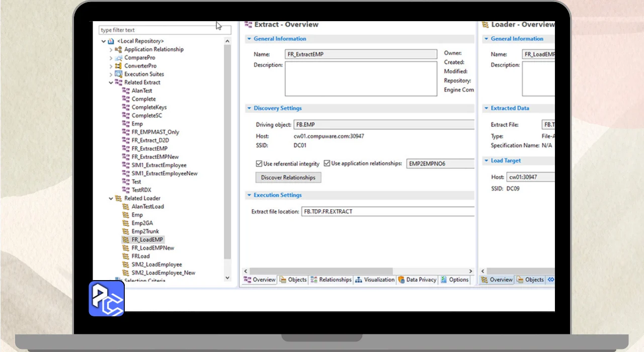The image size is (644, 352).
Task: Toggle Use referential integrity checkbox
Action: point(259,164)
